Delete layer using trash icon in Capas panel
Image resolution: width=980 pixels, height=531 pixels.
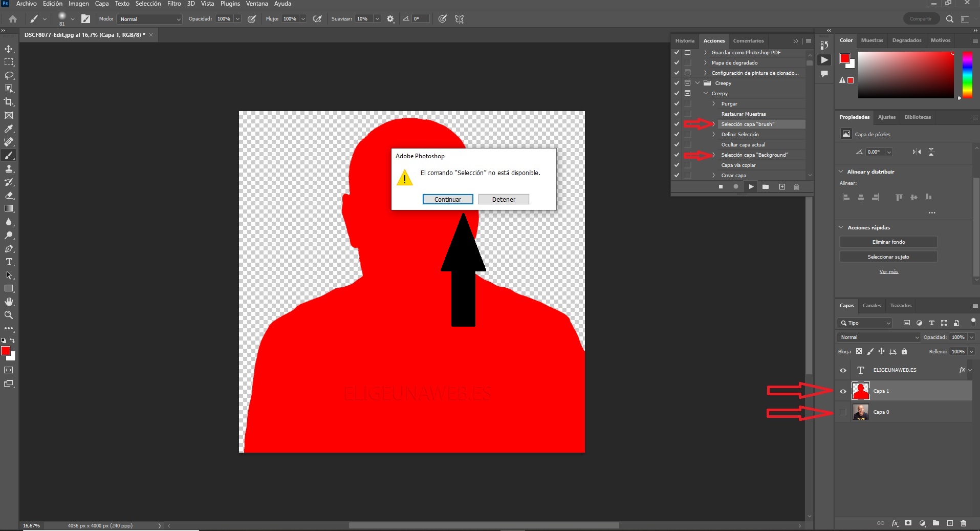tap(963, 523)
